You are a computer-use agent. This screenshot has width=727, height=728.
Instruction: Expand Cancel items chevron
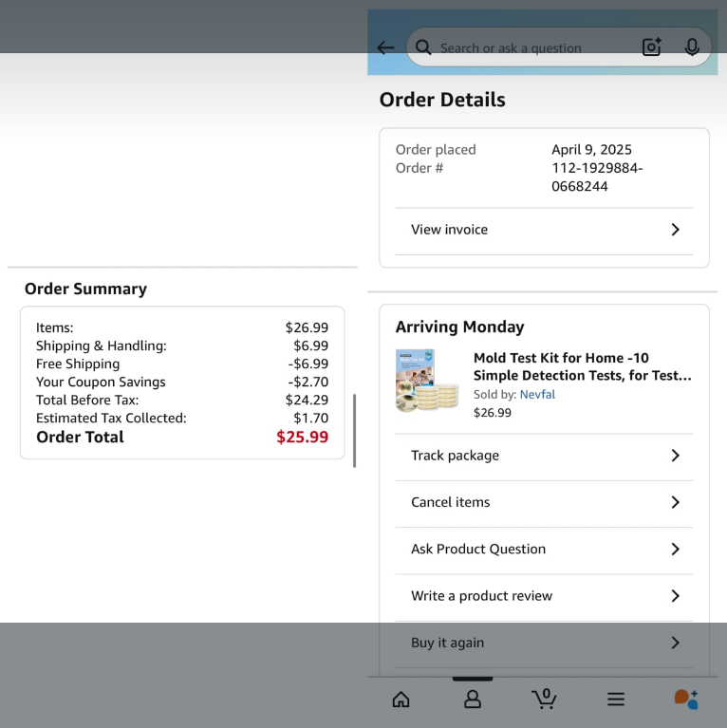675,502
